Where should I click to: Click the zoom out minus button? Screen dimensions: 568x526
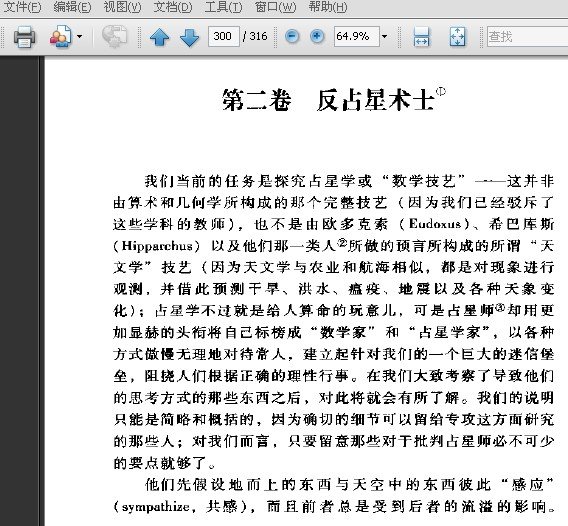pos(292,36)
